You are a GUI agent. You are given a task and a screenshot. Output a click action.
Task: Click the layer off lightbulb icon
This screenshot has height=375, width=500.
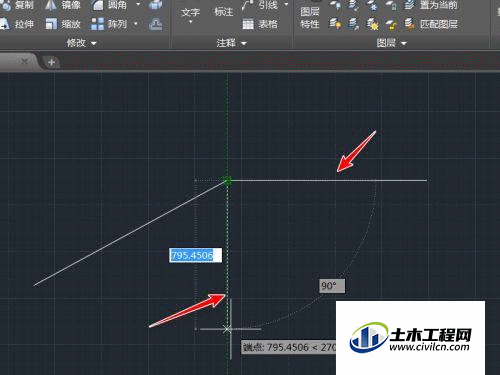[x=335, y=5]
